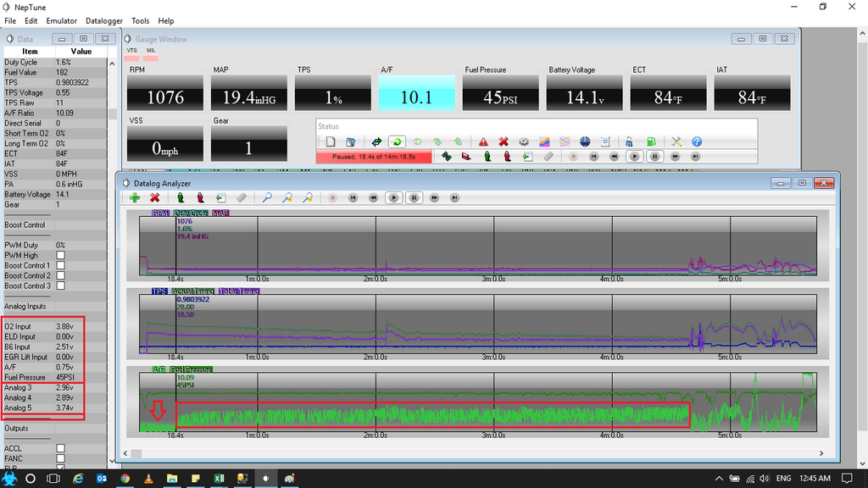Image resolution: width=868 pixels, height=488 pixels.
Task: Open the gear settings icon in Status toolbar
Action: coord(524,141)
